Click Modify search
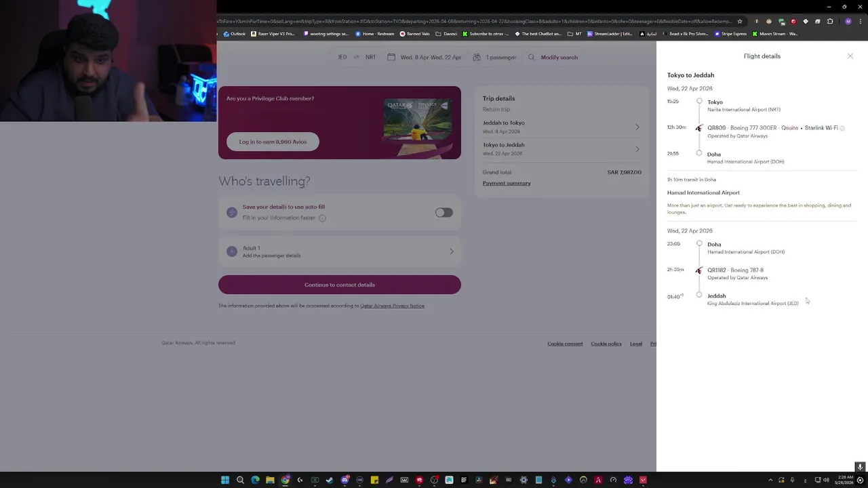This screenshot has width=868, height=488. pyautogui.click(x=559, y=58)
